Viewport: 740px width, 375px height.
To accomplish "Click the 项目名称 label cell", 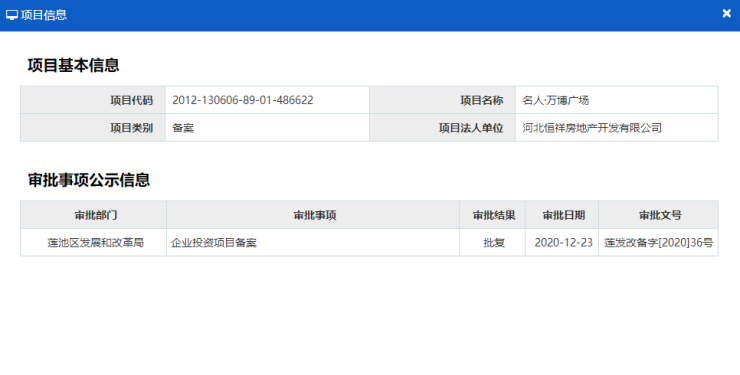I will click(x=443, y=100).
